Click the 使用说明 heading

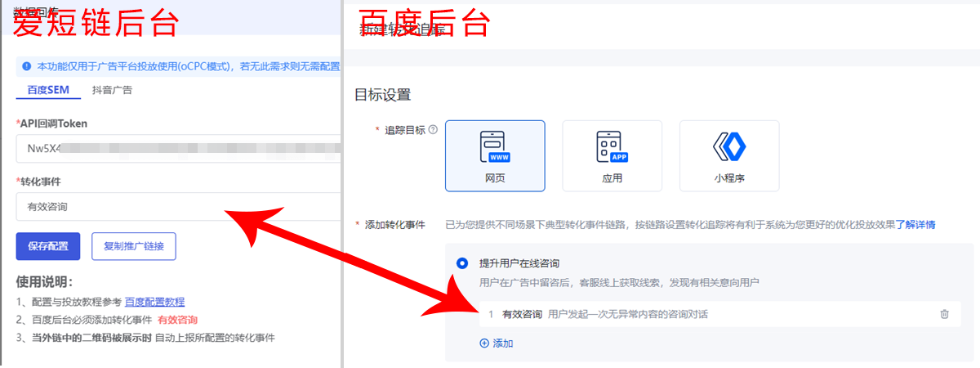45,282
